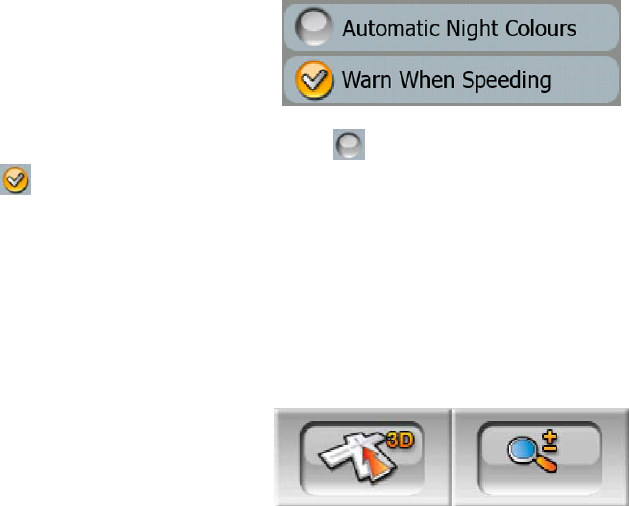The width and height of the screenshot is (629, 506).
Task: Click the Automatic Night Colours row background
Action: tap(451, 27)
